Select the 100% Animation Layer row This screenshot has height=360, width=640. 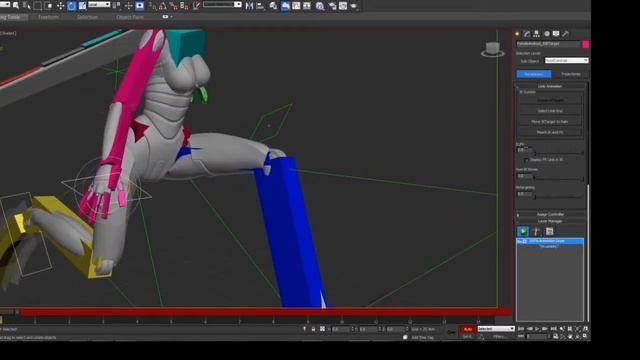pyautogui.click(x=550, y=241)
